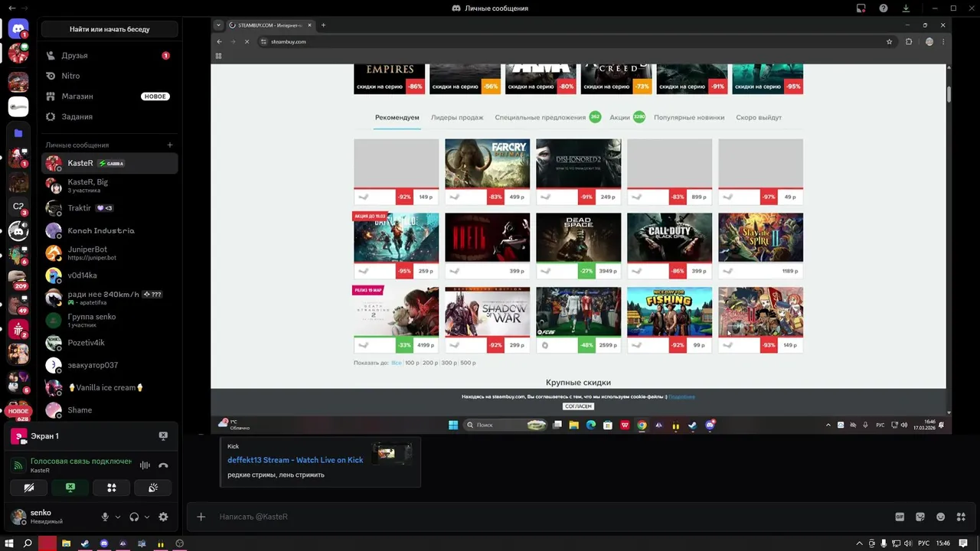
Task: Open the Магазин page
Action: (109, 96)
